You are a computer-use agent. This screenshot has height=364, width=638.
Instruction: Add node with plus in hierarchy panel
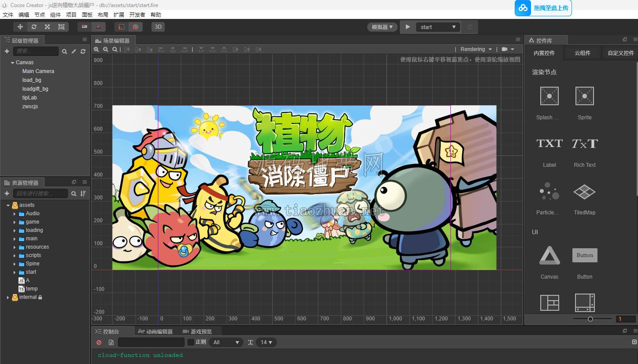coord(7,51)
